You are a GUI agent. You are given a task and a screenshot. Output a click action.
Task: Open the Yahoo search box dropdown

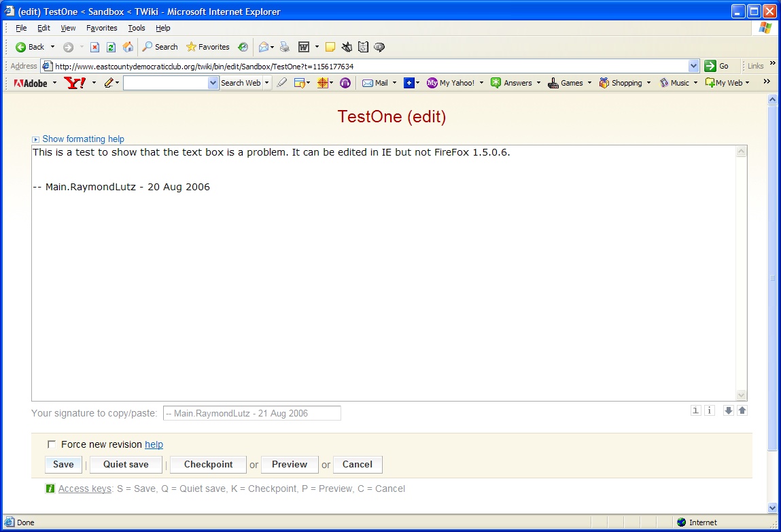tap(213, 83)
